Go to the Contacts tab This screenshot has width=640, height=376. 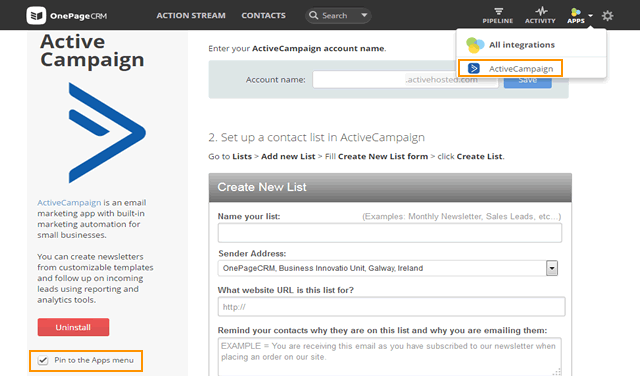[x=263, y=16]
